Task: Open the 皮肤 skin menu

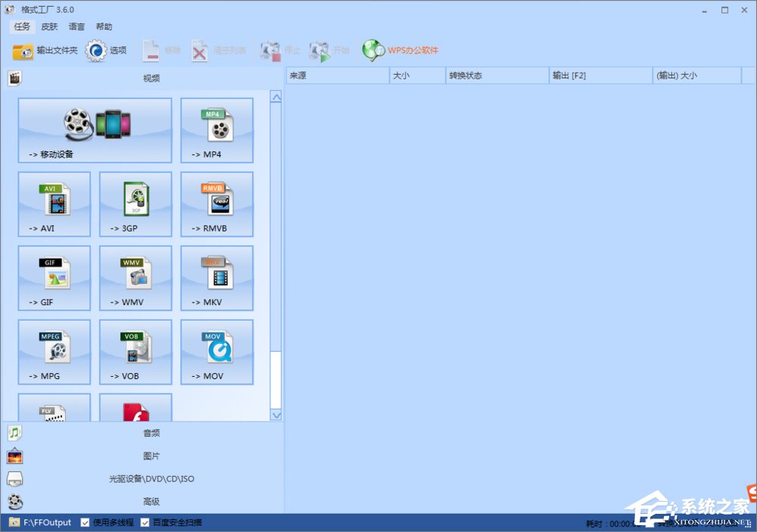Action: [x=49, y=26]
